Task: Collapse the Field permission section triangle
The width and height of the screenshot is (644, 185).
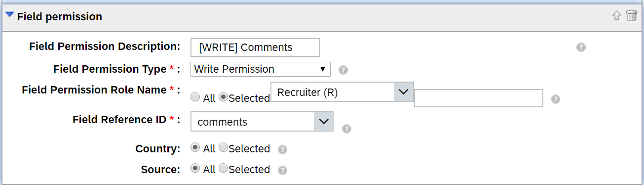Action: pos(9,15)
